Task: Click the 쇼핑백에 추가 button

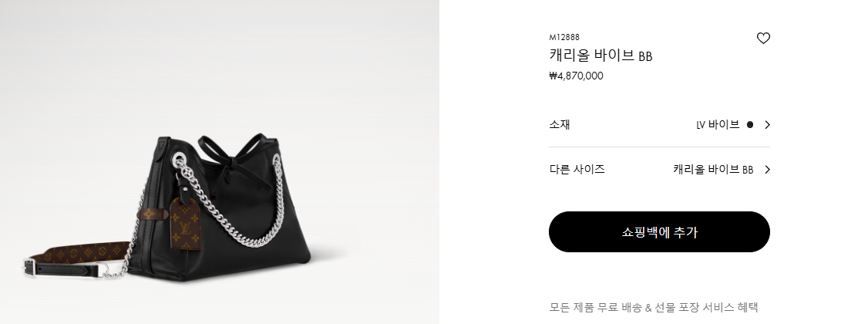Action: 659,231
